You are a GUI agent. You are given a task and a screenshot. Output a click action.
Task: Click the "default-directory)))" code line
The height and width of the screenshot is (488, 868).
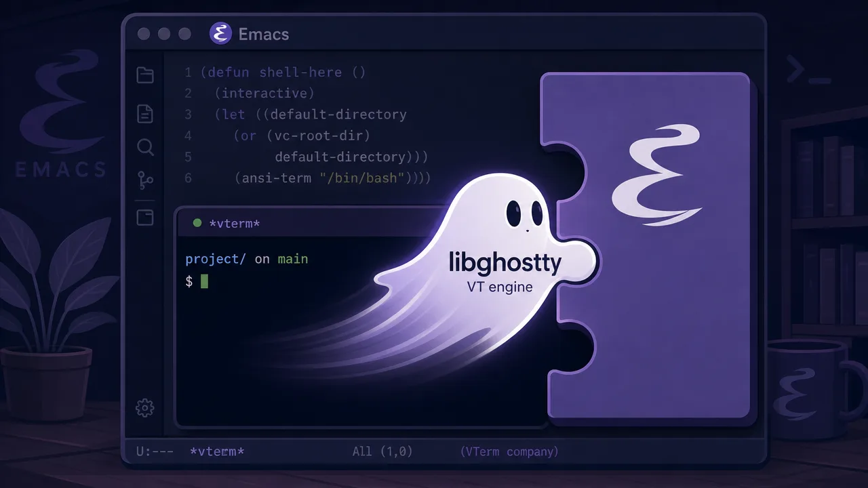351,157
